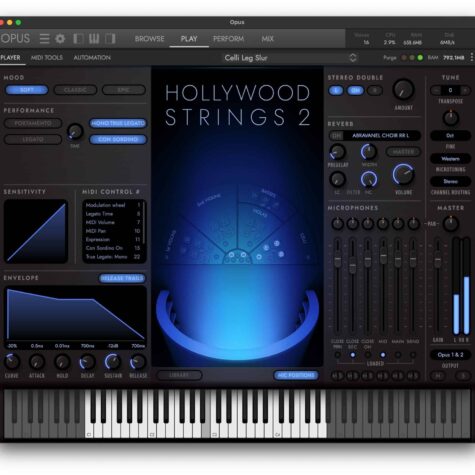The image size is (475, 475).
Task: Open the Automation sub-tab
Action: point(92,58)
